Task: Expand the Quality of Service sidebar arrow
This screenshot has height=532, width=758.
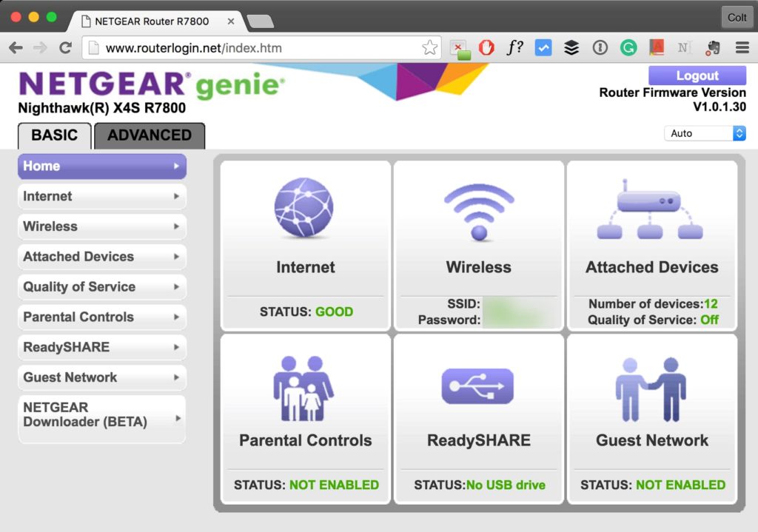Action: 176,287
